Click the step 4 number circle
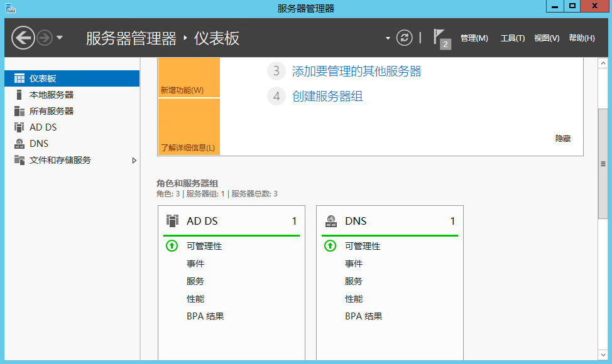612x364 pixels. [276, 96]
